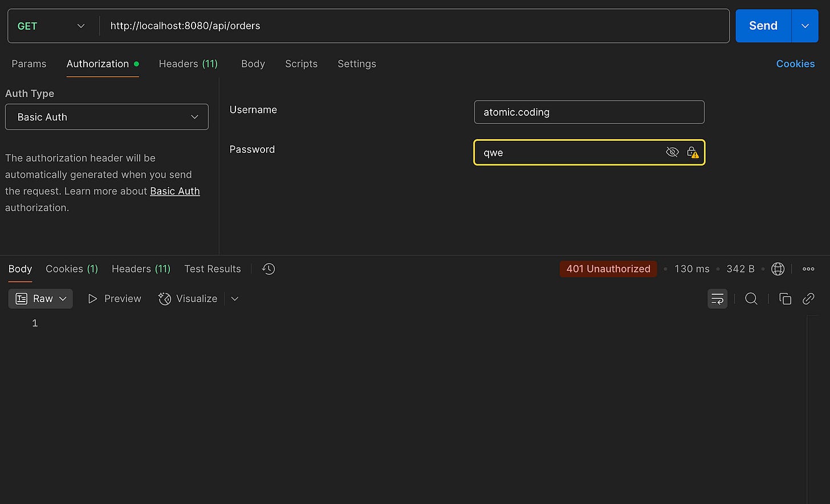
Task: Open the Raw format dropdown
Action: pos(40,299)
